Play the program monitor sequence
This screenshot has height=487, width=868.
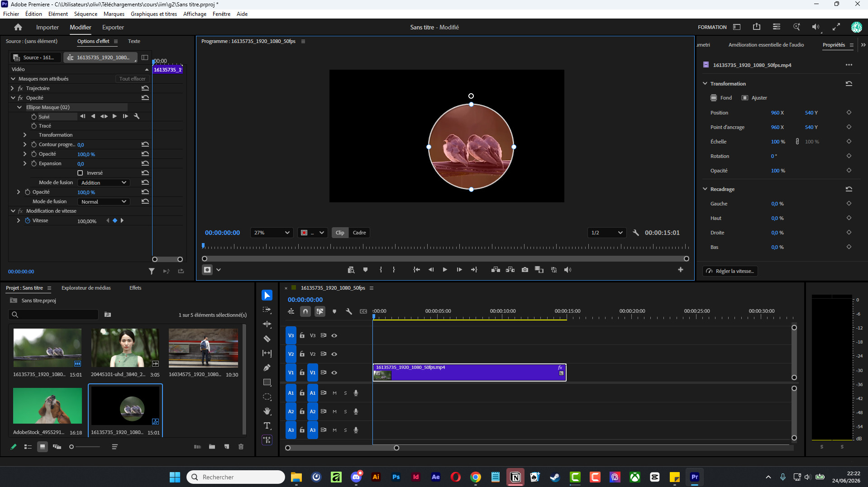(445, 270)
